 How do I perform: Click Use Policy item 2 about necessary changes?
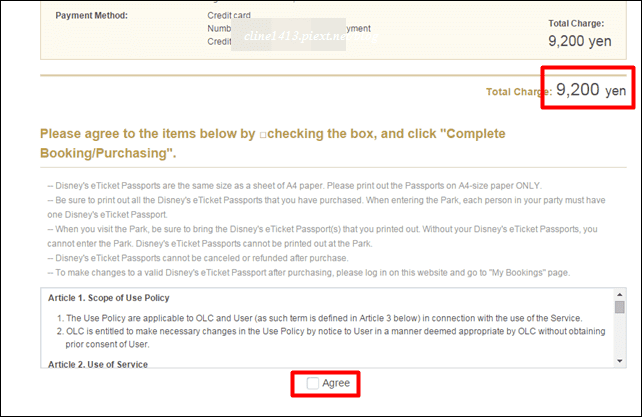coord(331,338)
